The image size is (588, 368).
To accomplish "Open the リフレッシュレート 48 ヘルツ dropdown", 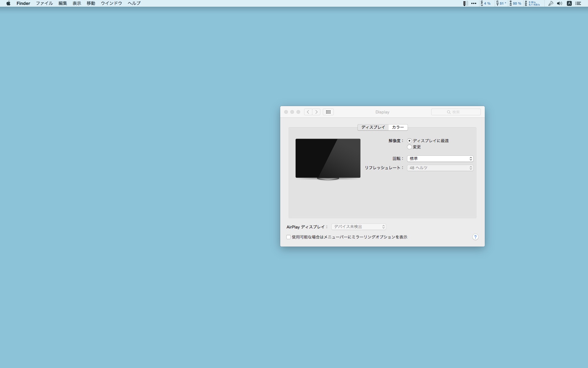I will [x=440, y=168].
